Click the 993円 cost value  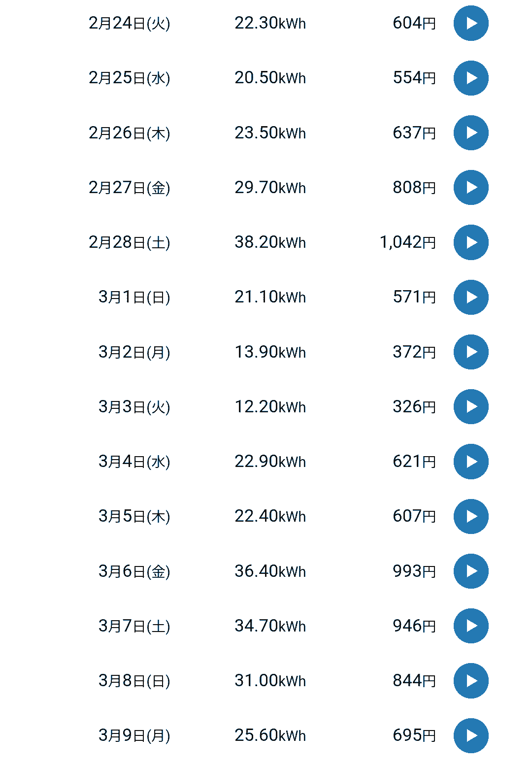414,571
